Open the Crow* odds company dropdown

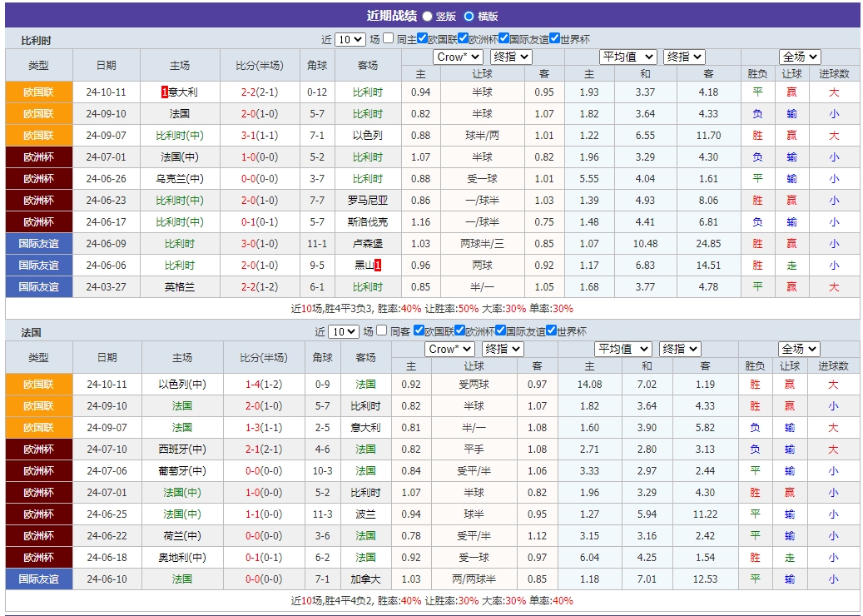click(456, 57)
